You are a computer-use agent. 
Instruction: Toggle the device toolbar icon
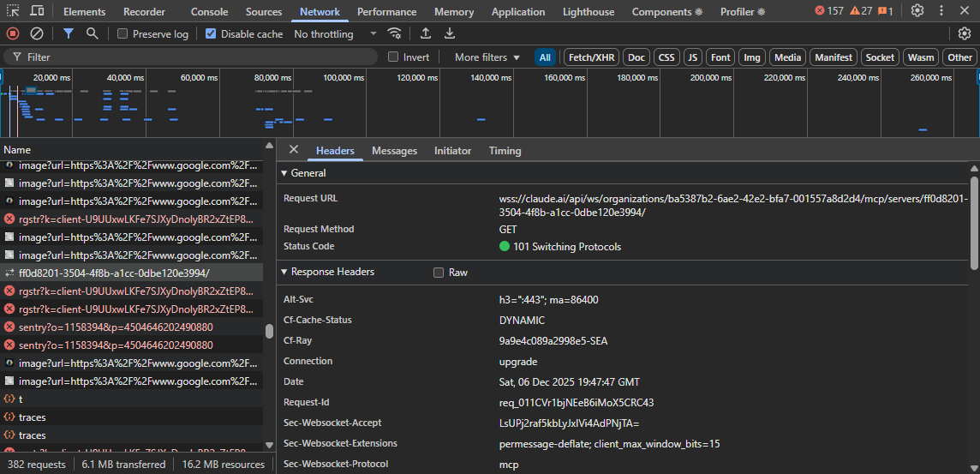coord(38,11)
